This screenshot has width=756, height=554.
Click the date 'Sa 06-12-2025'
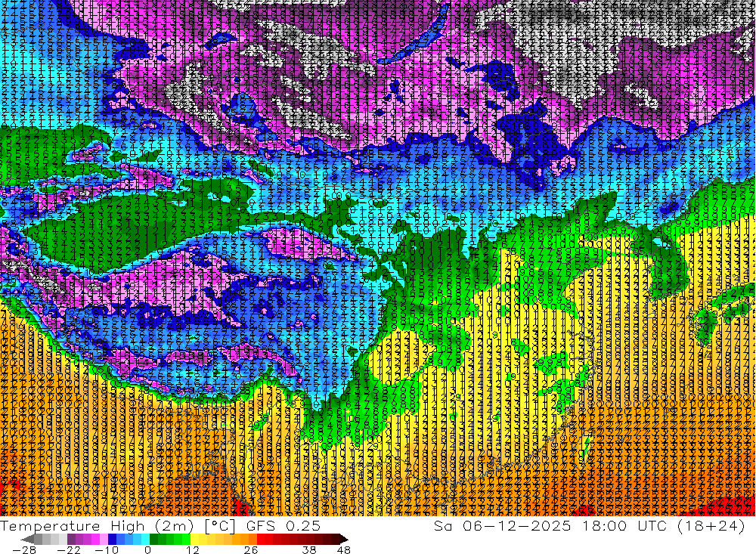click(502, 525)
